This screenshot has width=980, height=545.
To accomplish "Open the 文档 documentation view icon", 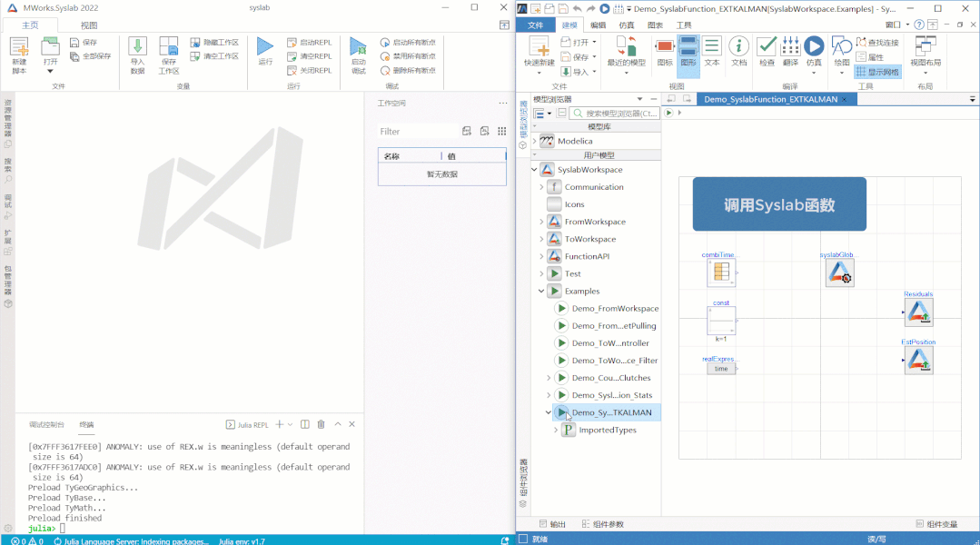I will pyautogui.click(x=738, y=46).
